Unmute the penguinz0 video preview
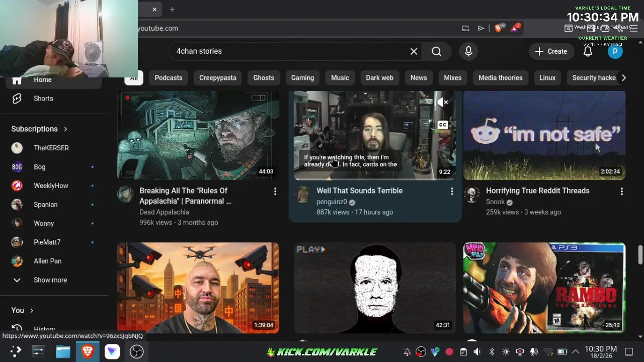 point(442,103)
